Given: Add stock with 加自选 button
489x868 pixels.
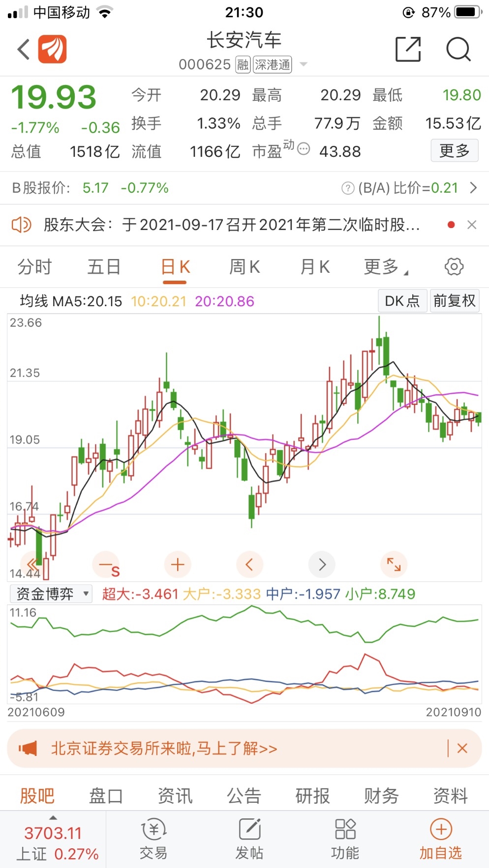Looking at the screenshot, I should tap(441, 839).
